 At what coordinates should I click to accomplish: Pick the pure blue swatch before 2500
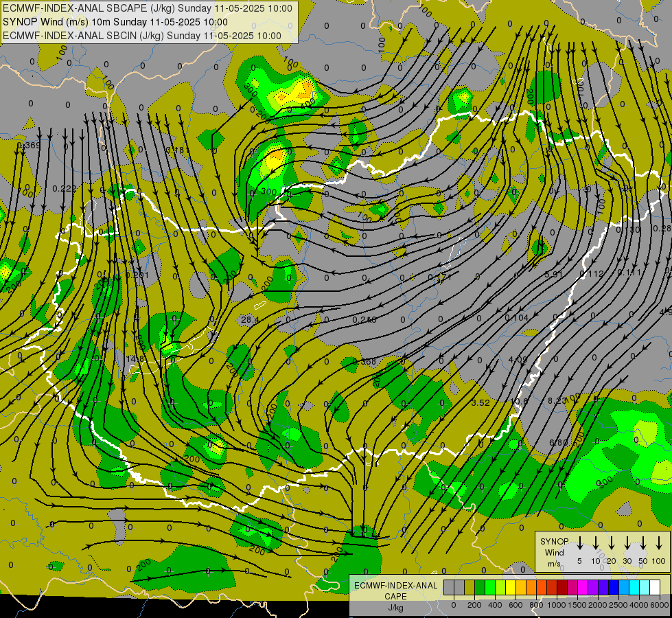coord(614,588)
